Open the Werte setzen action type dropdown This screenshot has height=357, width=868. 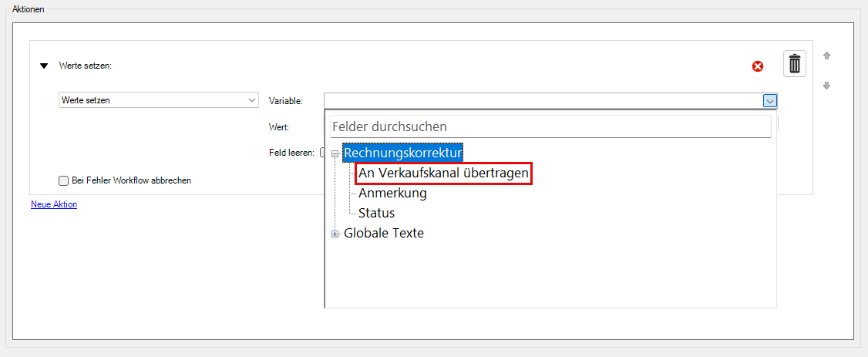[x=252, y=100]
